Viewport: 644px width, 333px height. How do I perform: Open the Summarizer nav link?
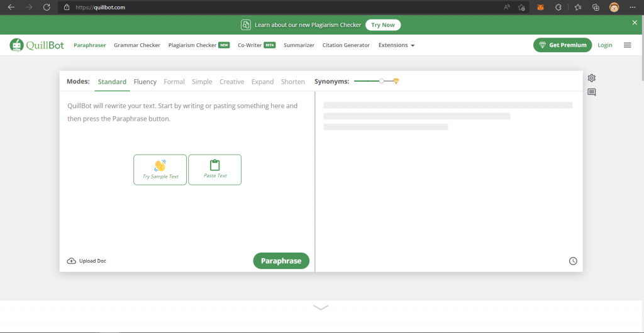(x=299, y=45)
